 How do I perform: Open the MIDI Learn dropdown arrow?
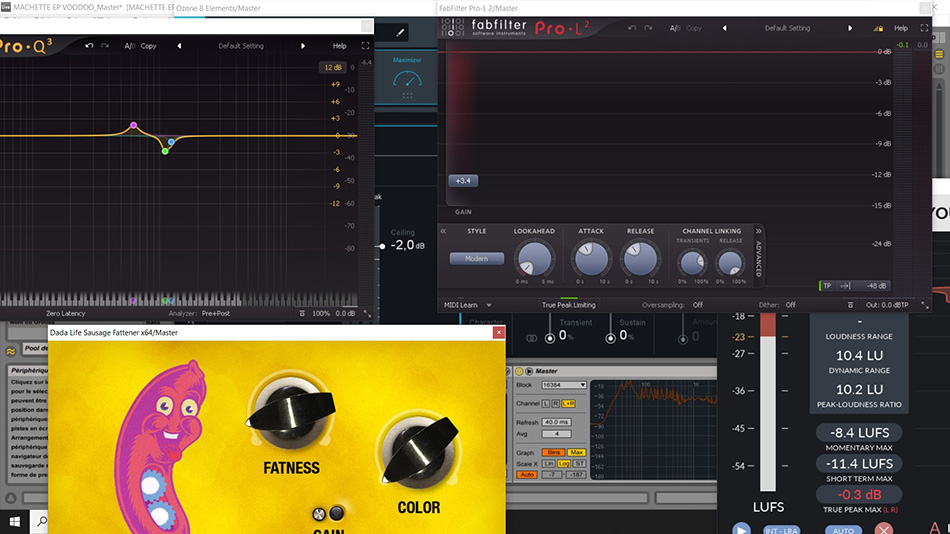489,305
